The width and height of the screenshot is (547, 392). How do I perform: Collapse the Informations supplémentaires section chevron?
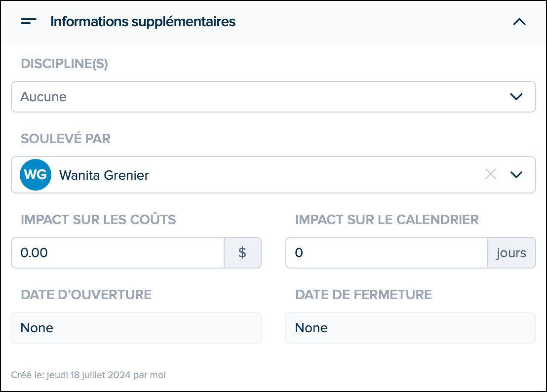pos(519,22)
